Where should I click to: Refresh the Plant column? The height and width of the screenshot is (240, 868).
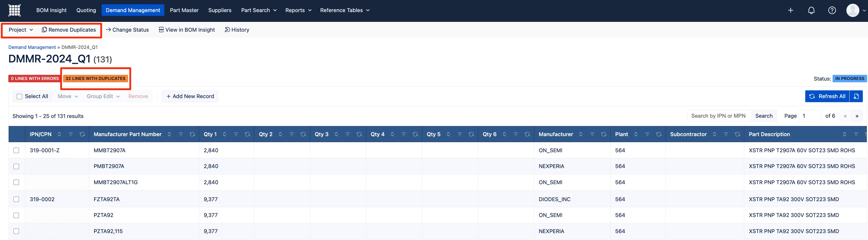[x=659, y=134]
